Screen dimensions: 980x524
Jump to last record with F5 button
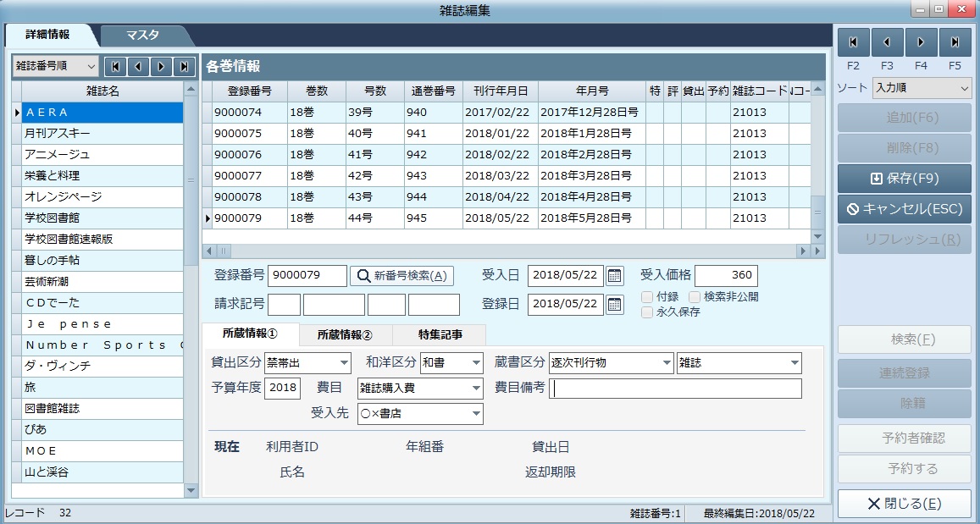pyautogui.click(x=955, y=42)
